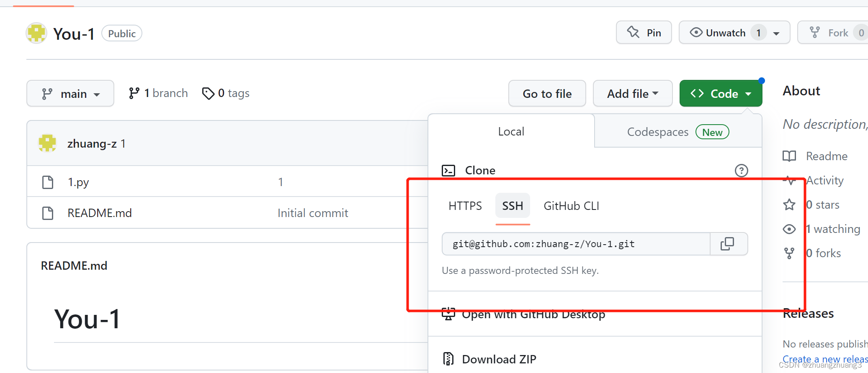Viewport: 868px width, 373px height.
Task: Open the 0 stars link
Action: tap(823, 204)
